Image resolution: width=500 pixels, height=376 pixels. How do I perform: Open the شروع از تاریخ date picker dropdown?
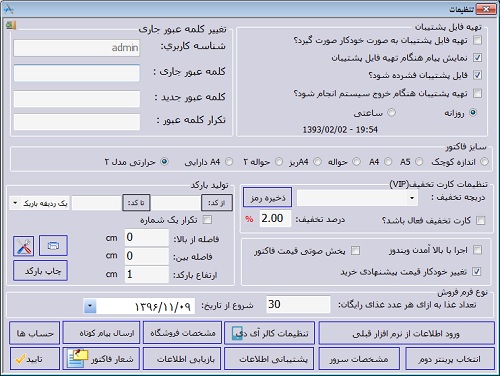pyautogui.click(x=90, y=306)
